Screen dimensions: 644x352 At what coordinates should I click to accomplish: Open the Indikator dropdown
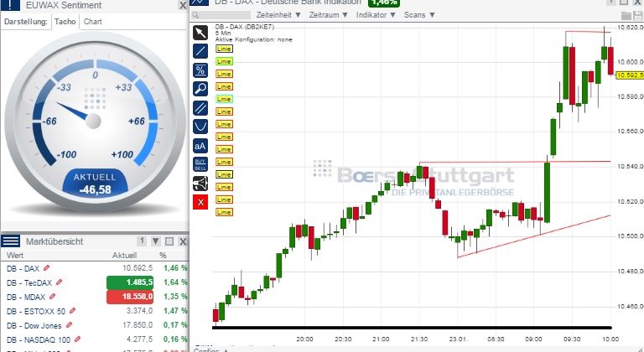click(x=376, y=15)
